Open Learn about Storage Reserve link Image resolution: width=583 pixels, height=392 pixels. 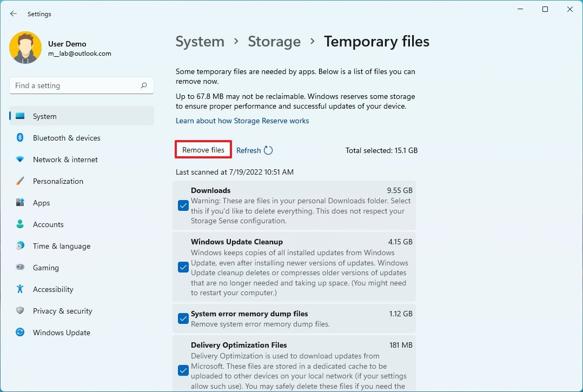coord(242,121)
